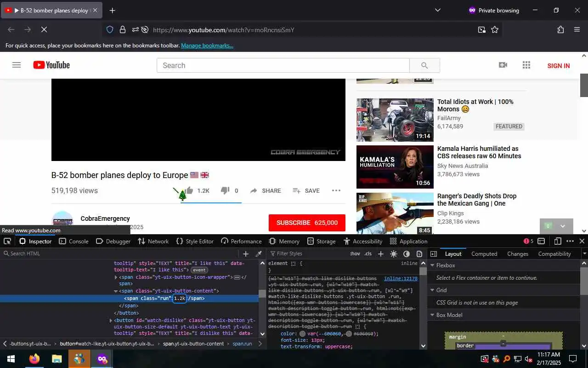Click the event badge in markup
588x368 pixels.
click(x=199, y=270)
